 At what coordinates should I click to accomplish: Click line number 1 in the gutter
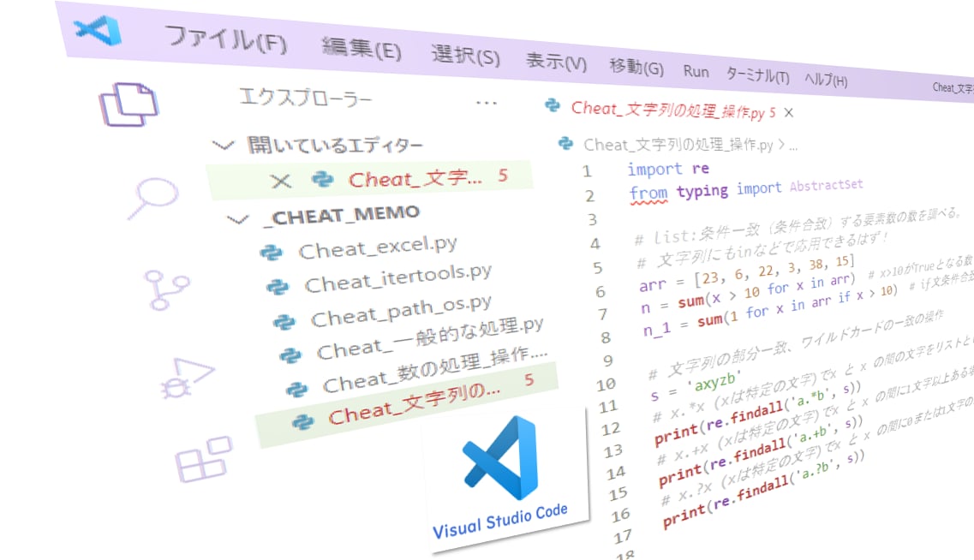click(x=587, y=170)
